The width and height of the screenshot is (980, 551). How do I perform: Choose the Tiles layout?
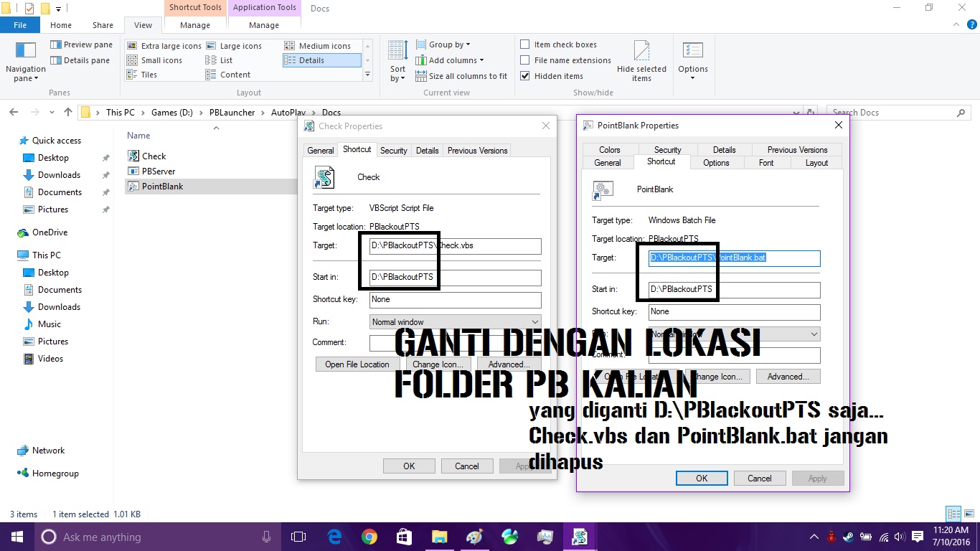[142, 75]
